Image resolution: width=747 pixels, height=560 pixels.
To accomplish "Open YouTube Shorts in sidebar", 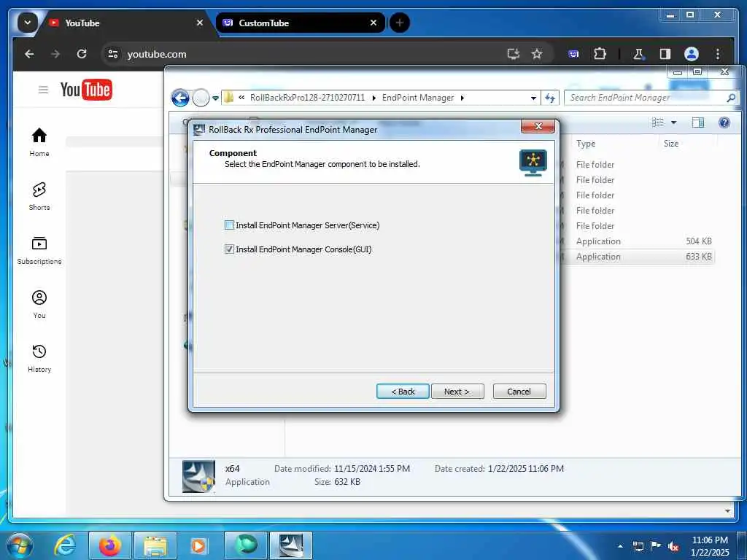I will [39, 195].
